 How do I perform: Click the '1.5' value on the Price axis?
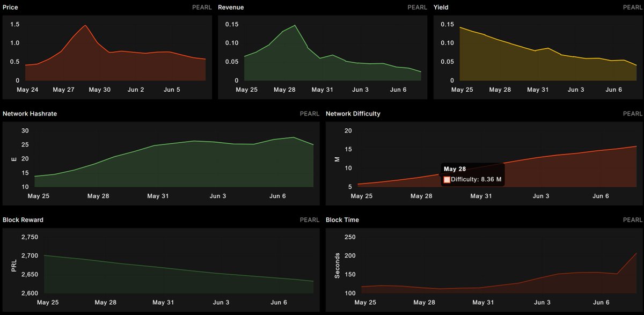click(15, 25)
